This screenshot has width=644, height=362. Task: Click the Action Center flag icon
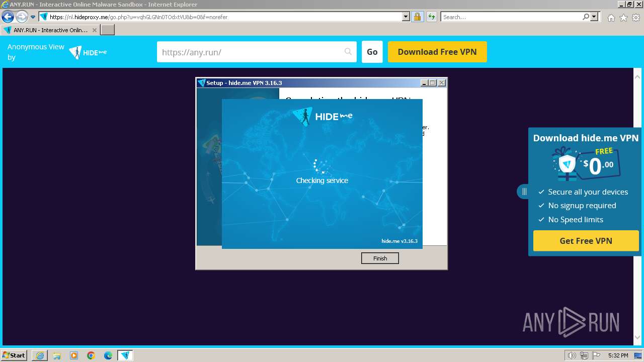pos(596,355)
